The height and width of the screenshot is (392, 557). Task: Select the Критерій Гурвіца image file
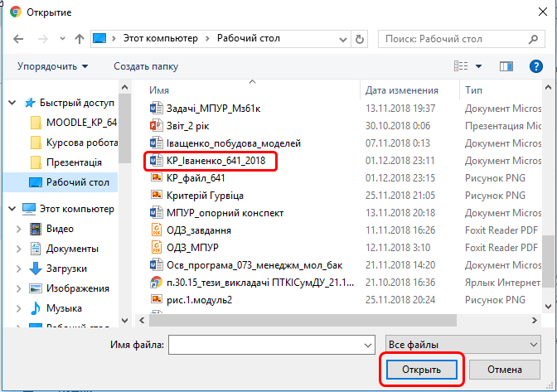pos(205,195)
